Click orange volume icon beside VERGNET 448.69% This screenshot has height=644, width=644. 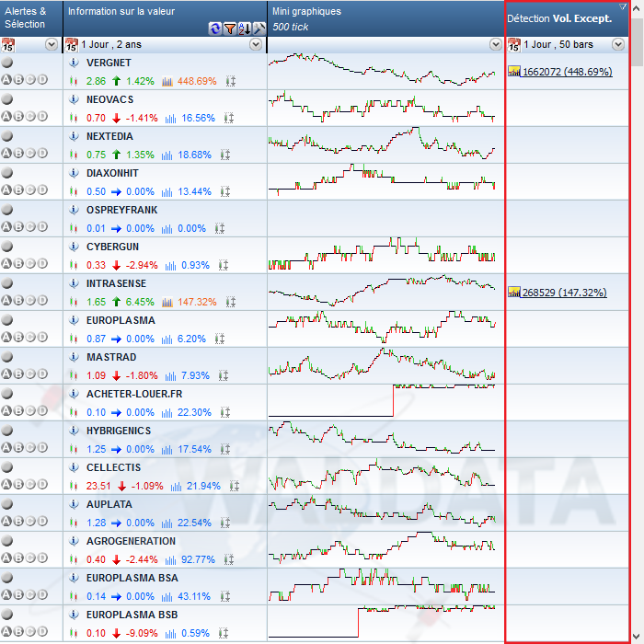pyautogui.click(x=167, y=81)
